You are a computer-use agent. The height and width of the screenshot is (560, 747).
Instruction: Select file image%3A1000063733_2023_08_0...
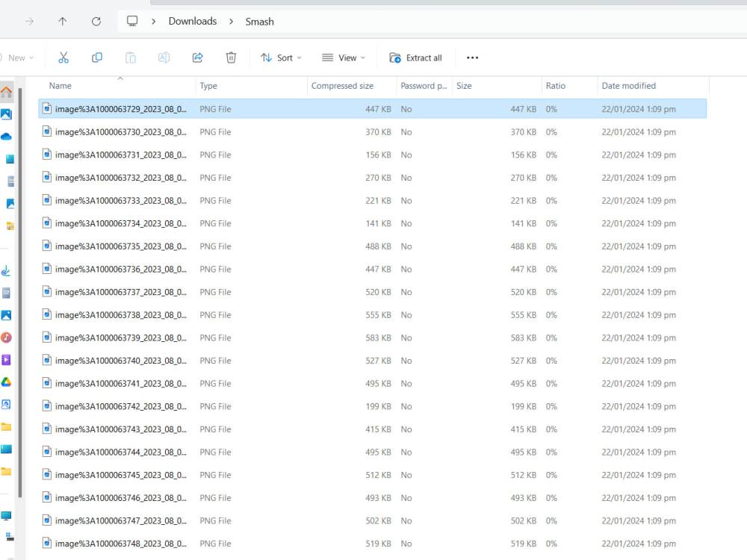(x=372, y=200)
